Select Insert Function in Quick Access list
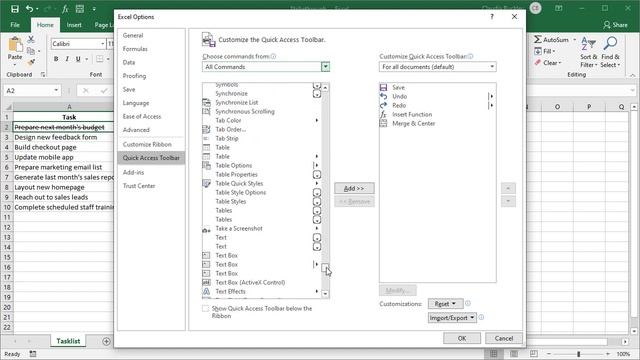The width and height of the screenshot is (640, 360). click(x=438, y=114)
